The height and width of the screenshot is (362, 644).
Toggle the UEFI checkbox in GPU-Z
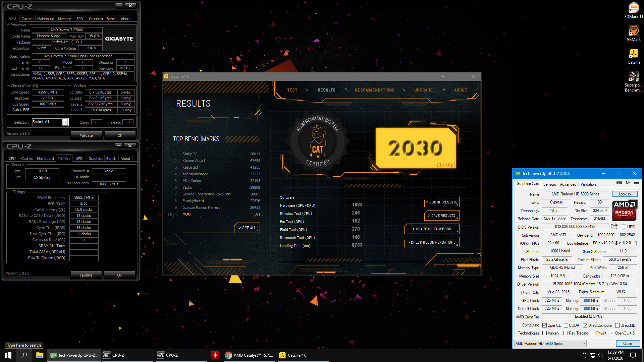pos(624,227)
